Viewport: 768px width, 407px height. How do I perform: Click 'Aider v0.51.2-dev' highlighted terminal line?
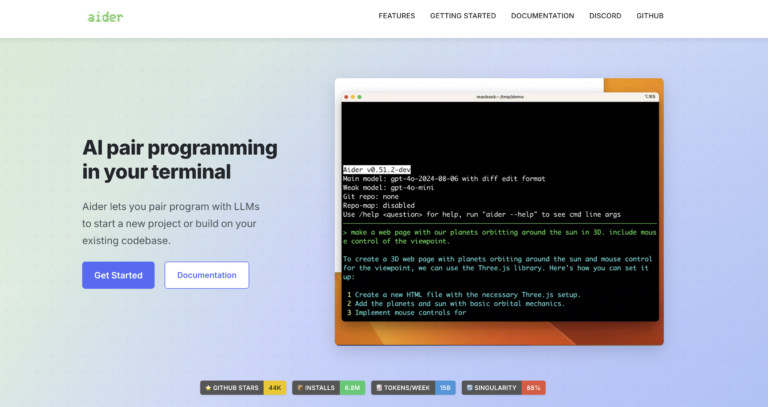click(x=377, y=169)
